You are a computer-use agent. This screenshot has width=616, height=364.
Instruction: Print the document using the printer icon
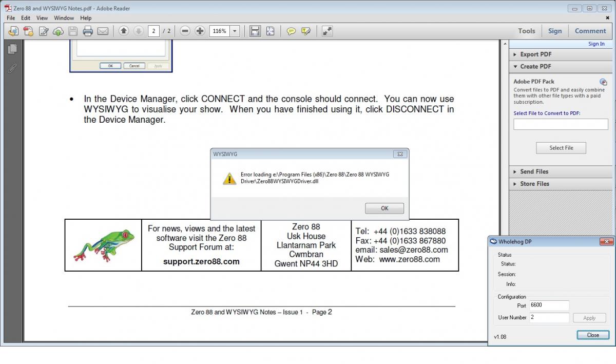tap(88, 31)
